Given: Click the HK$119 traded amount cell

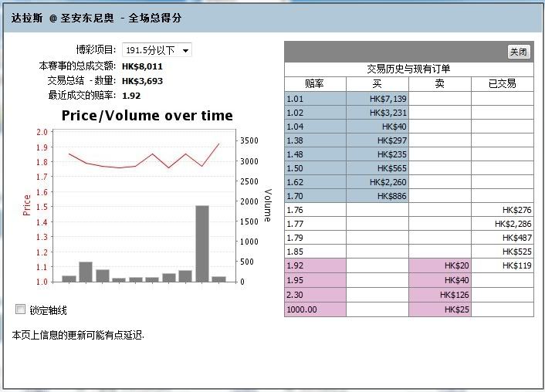Looking at the screenshot, I should (503, 265).
